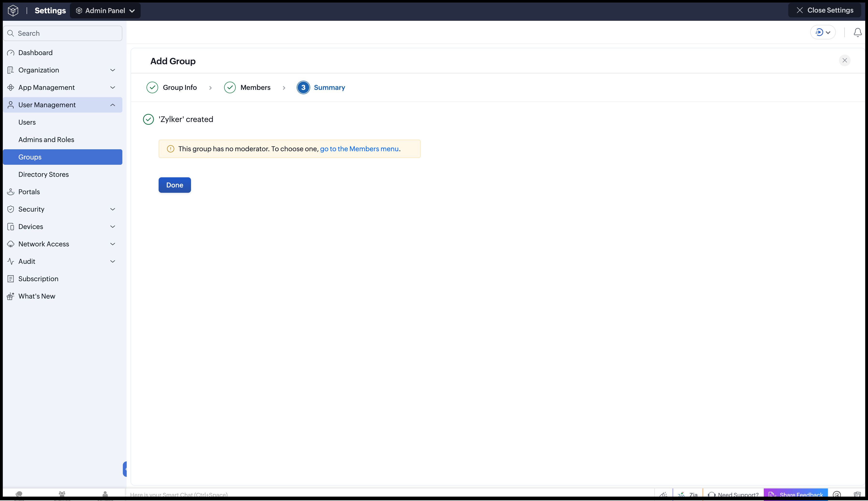Viewport: 868px width, 501px height.
Task: Follow the 'go to the Members menu' link
Action: (x=359, y=149)
